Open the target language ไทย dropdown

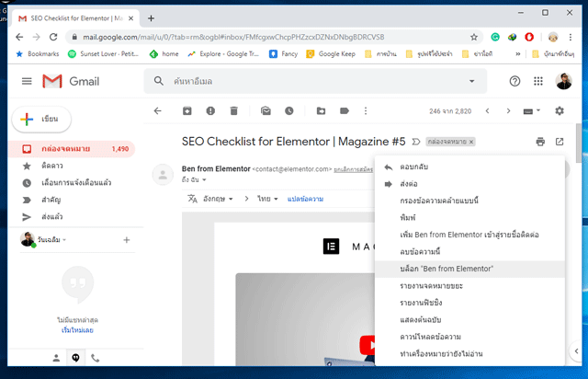tap(267, 199)
